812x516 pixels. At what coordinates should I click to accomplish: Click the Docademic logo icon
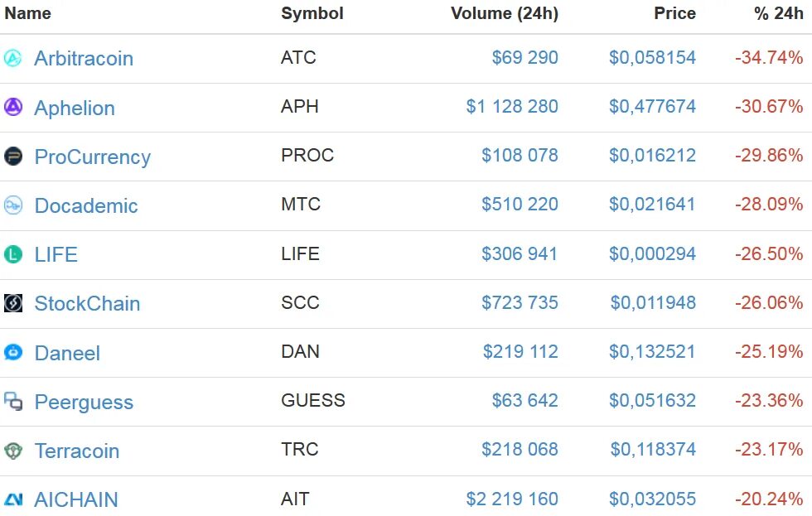(x=13, y=205)
